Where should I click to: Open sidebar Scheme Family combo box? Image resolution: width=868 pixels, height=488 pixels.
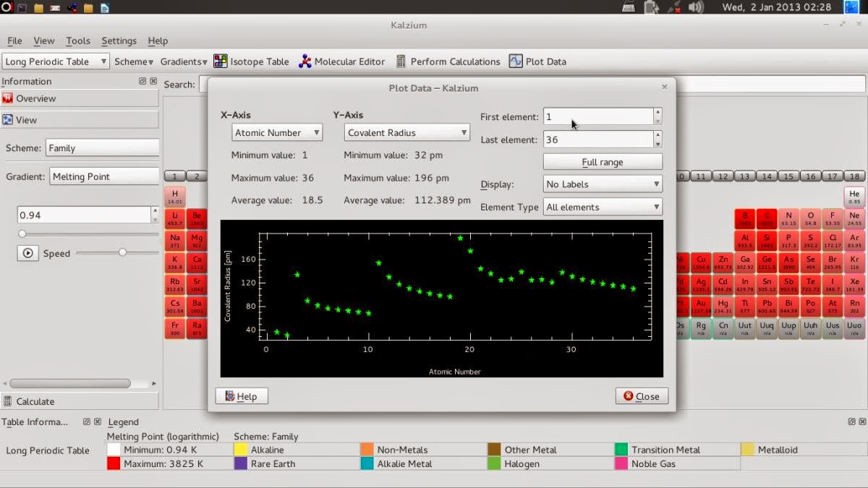pos(102,148)
